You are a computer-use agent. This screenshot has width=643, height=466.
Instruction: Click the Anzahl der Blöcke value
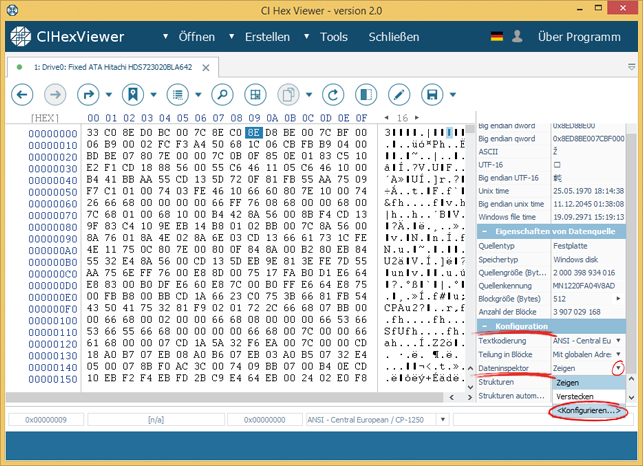577,312
